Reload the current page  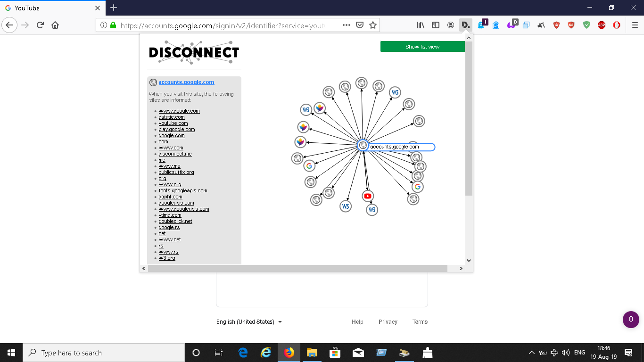(x=40, y=25)
